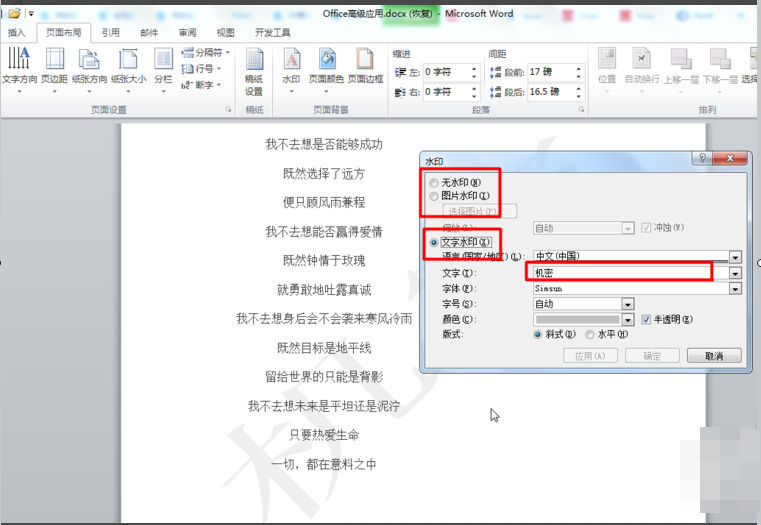This screenshot has height=525, width=761.
Task: Open the 段落 dialog launcher
Action: (x=581, y=110)
